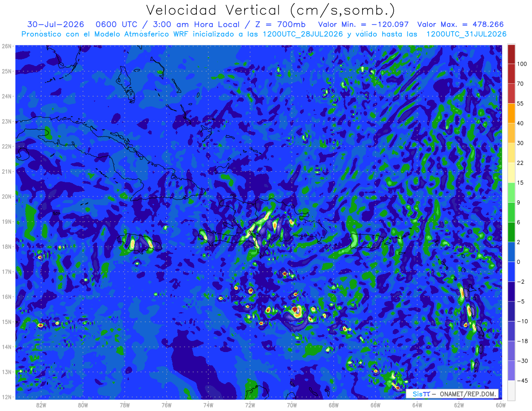Click the '70' colorbar label

520,84
